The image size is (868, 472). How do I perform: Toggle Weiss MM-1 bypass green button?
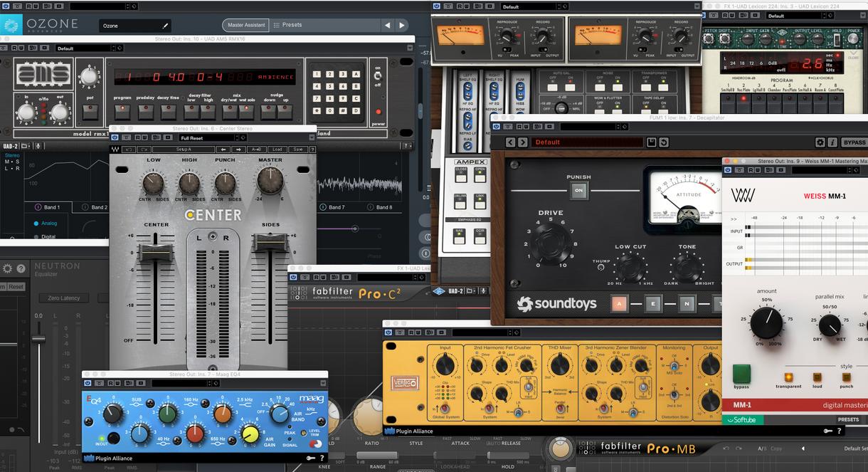pos(741,373)
